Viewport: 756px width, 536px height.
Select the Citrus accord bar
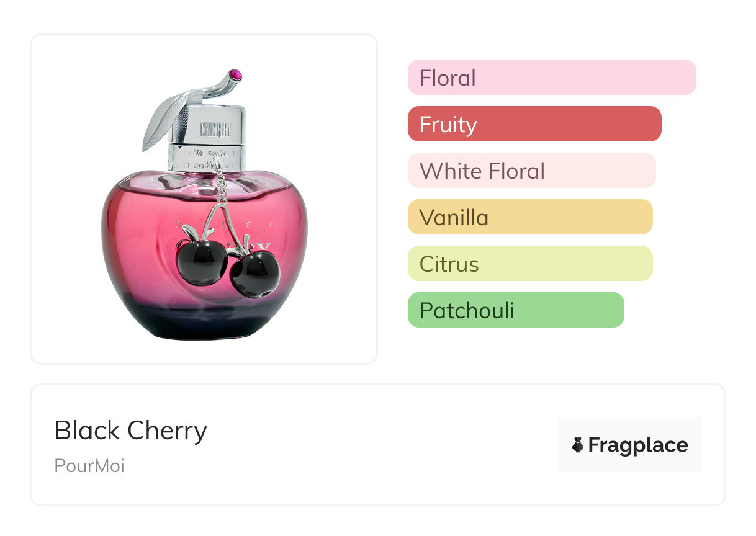[529, 264]
